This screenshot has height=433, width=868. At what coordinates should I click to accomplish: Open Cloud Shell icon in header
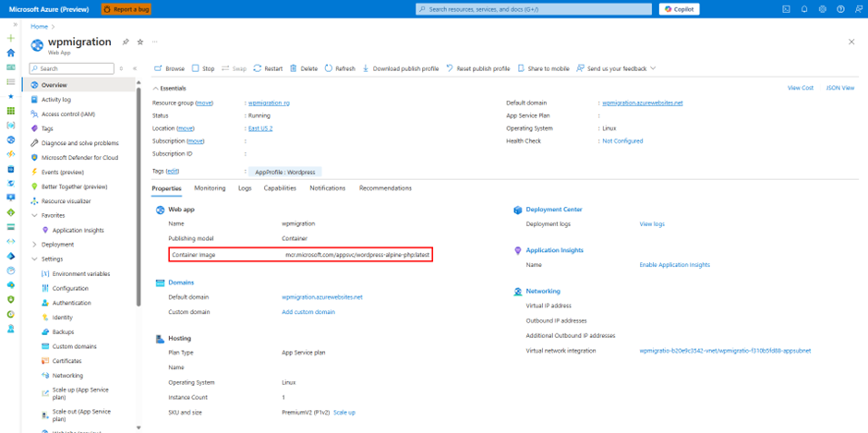[786, 9]
